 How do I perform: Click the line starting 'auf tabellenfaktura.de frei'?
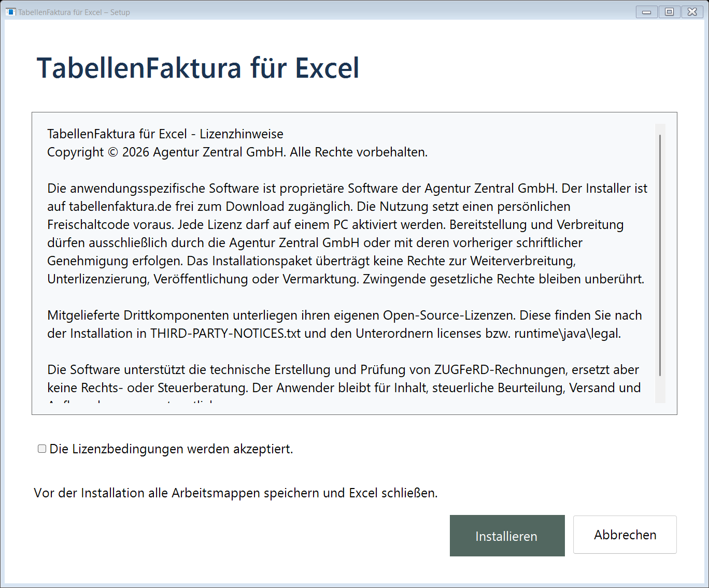[309, 206]
